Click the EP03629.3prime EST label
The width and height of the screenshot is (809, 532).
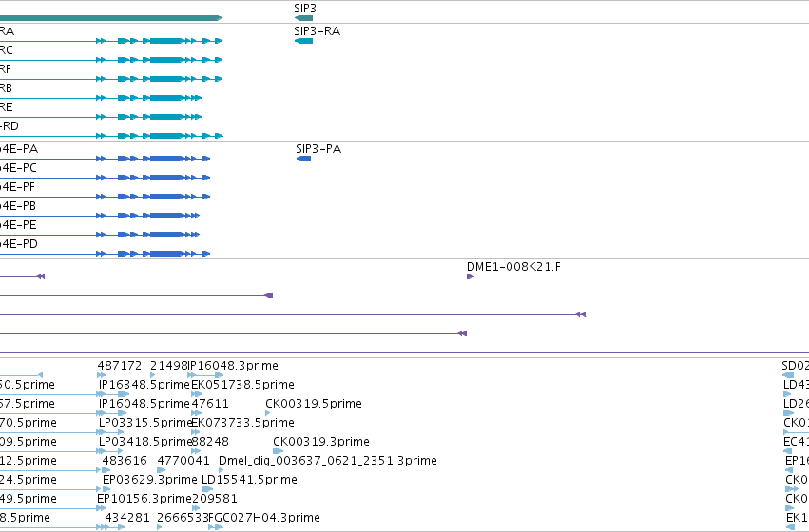[x=149, y=480]
